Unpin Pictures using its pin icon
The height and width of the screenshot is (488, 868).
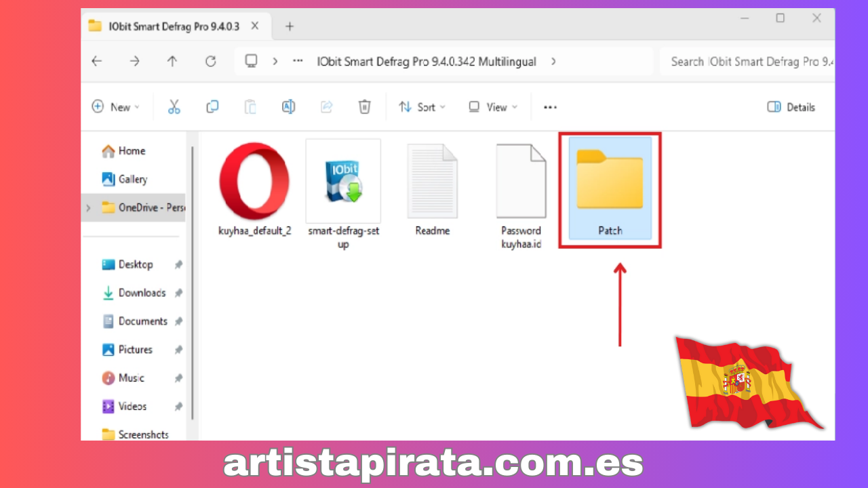point(178,350)
